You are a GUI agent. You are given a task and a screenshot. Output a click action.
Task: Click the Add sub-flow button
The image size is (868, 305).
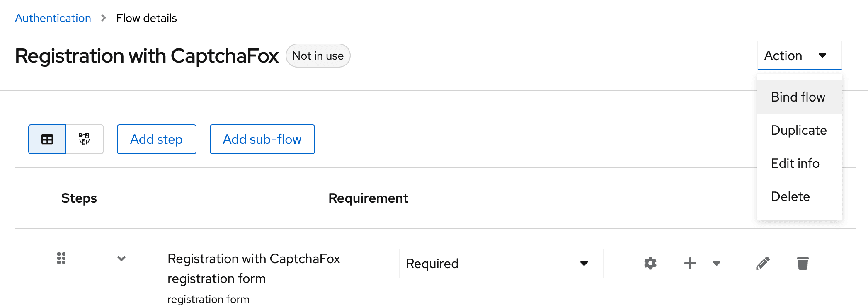(262, 139)
